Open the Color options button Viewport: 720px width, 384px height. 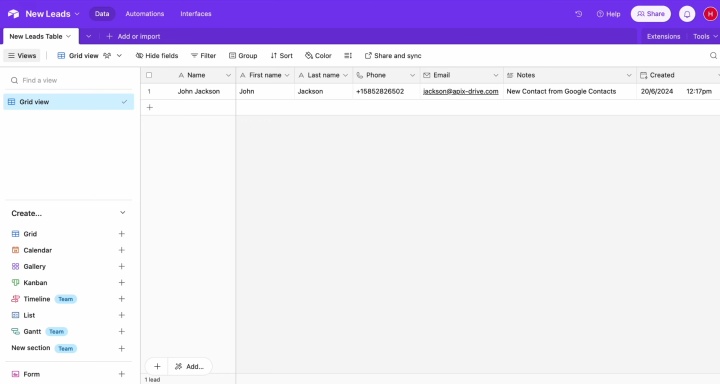[318, 56]
